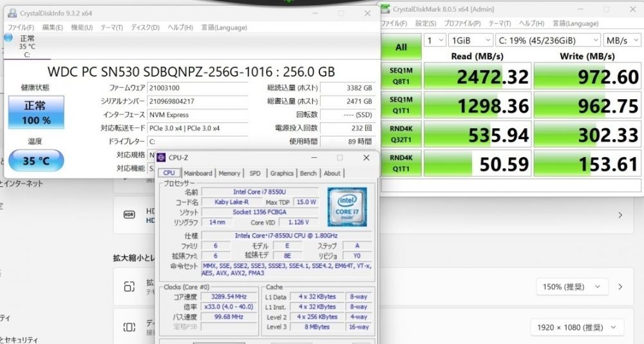This screenshot has width=644, height=344.
Task: Click the 153.61 random write result
Action: point(587,164)
